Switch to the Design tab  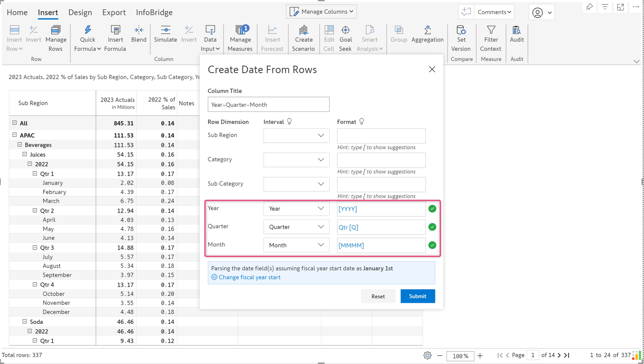[80, 12]
